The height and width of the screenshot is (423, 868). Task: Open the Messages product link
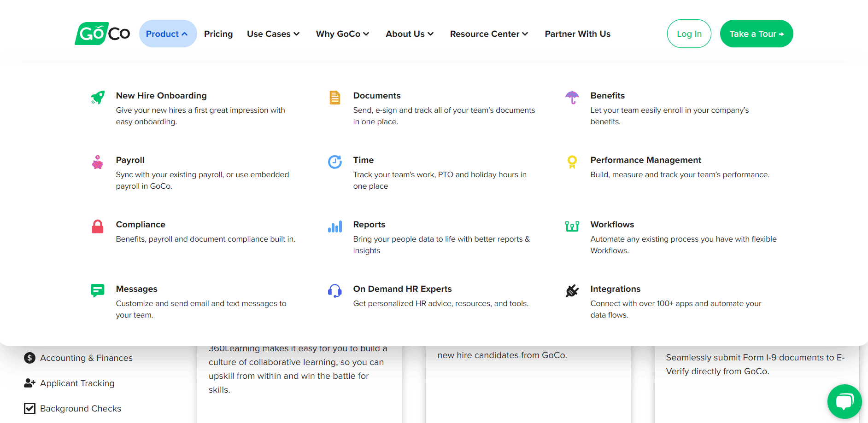pos(136,289)
